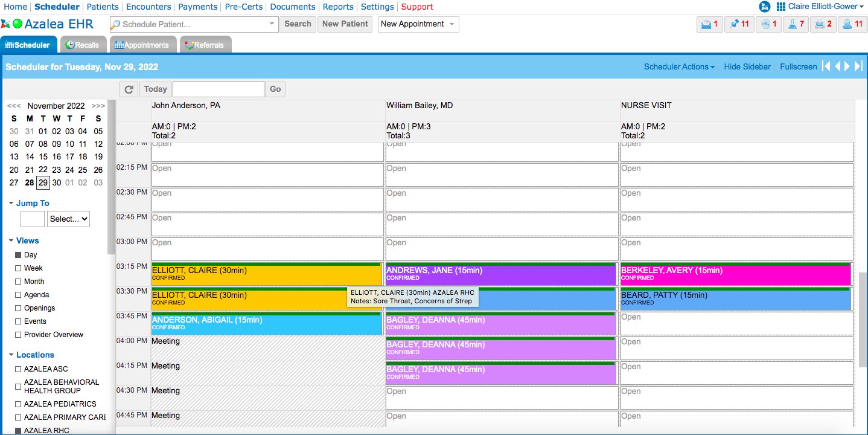868x435 pixels.
Task: Check the AZALEA PEDIATRICS location box
Action: coord(18,404)
